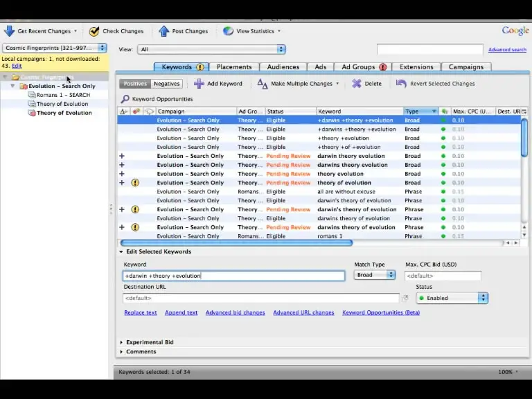Click the Make Multiple Changes triangle icon

263,83
